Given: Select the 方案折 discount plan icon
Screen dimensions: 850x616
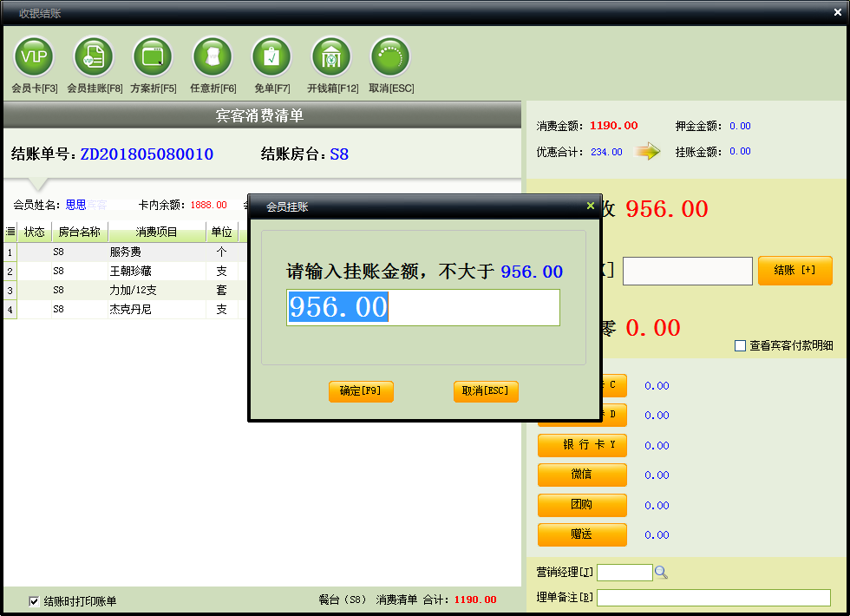Looking at the screenshot, I should click(153, 57).
